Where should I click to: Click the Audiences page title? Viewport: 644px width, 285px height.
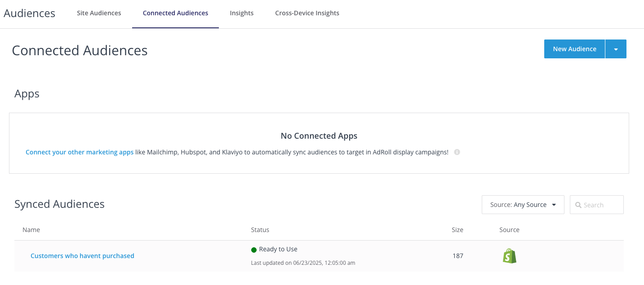(x=30, y=13)
